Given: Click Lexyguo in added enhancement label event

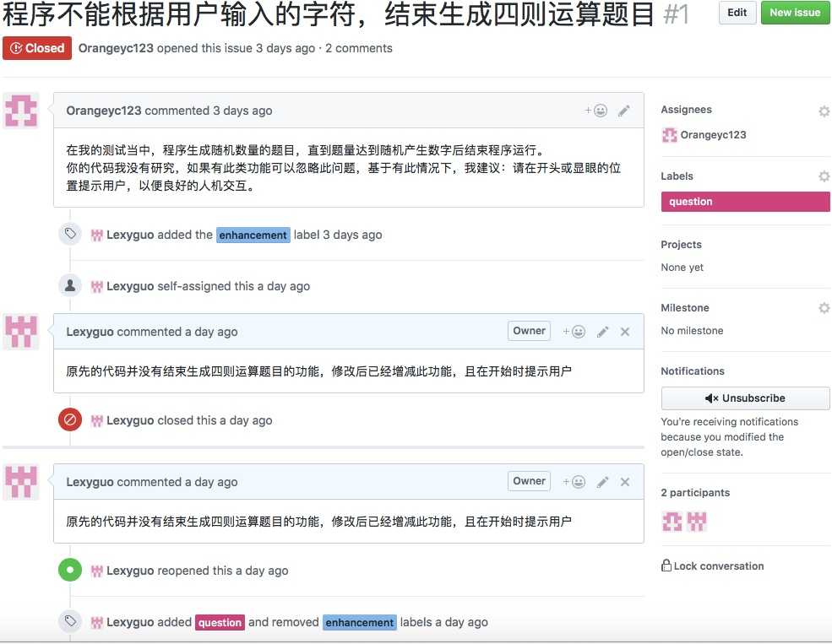Looking at the screenshot, I should click(x=130, y=235).
